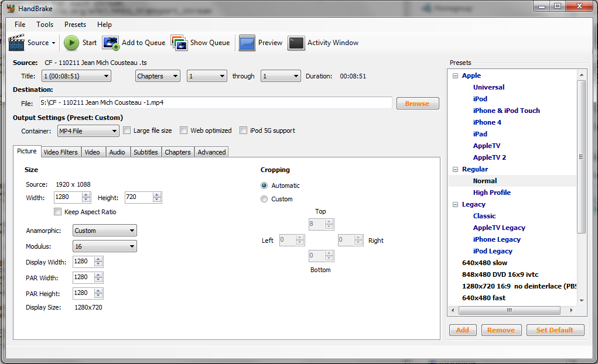Check Keep Aspect Ratio
598x364 pixels.
[x=57, y=211]
